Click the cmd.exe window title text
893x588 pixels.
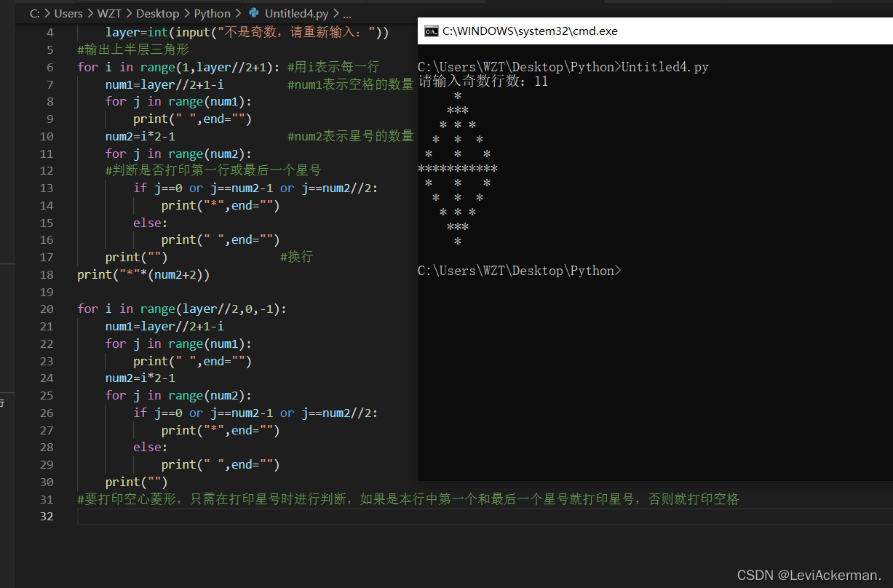tap(530, 31)
